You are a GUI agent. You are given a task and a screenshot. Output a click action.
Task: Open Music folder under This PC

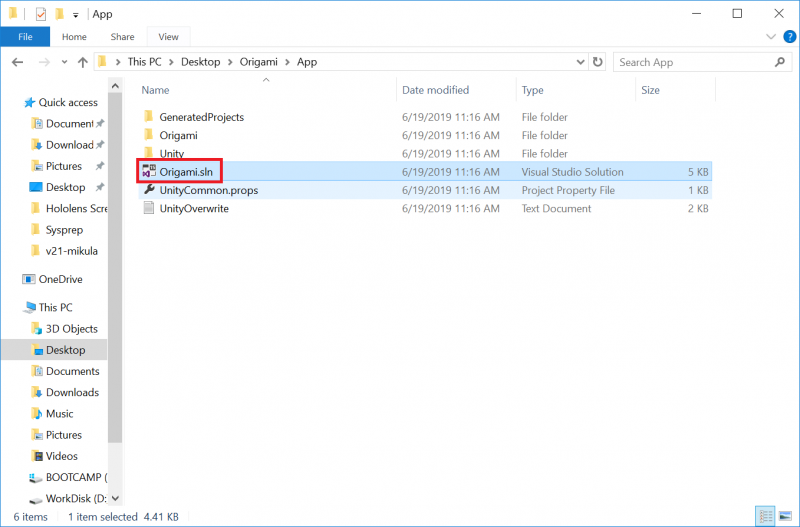click(59, 414)
